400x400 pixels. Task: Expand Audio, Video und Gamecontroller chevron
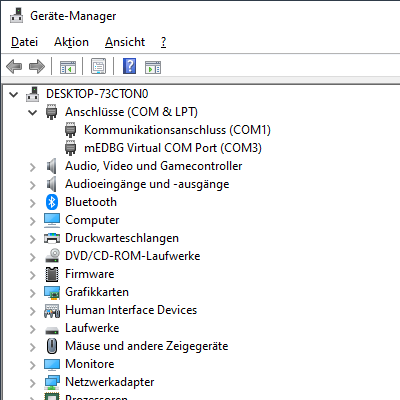(x=33, y=167)
